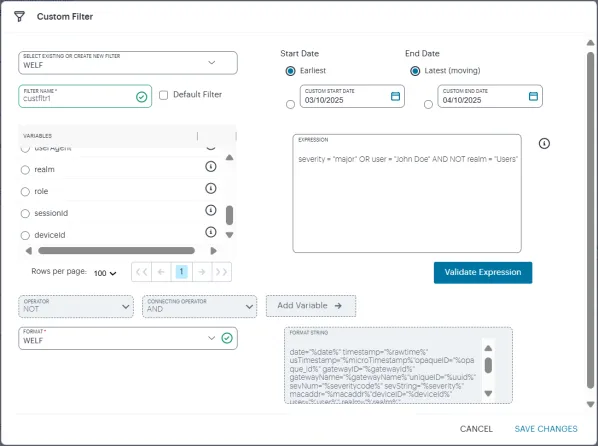Open the Rows per page dropdown
This screenshot has width=598, height=446.
tap(105, 273)
